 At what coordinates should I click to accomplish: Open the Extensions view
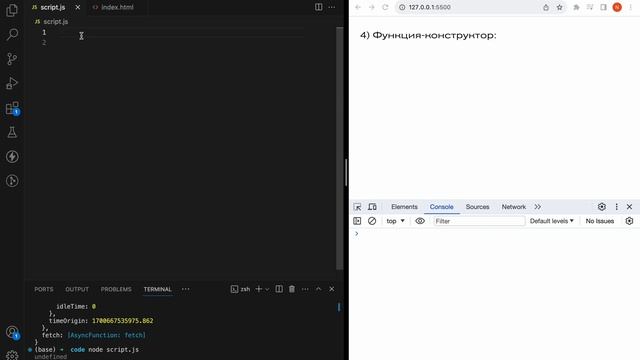pos(12,108)
